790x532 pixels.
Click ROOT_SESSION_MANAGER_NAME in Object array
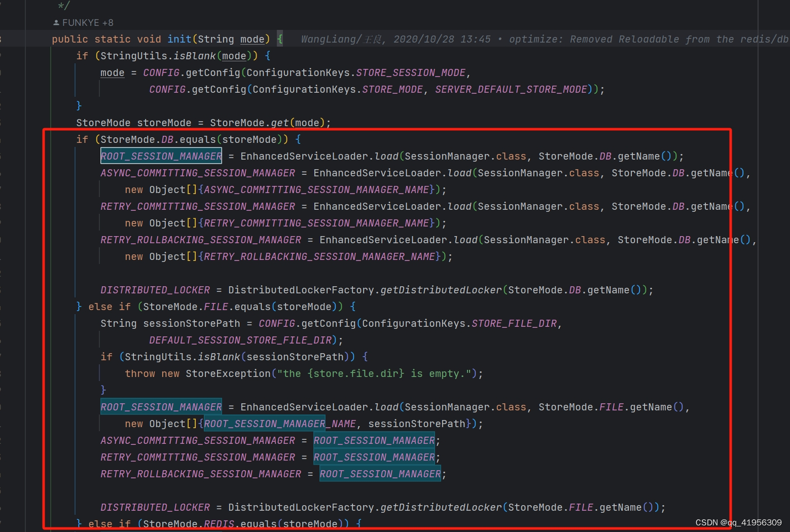(280, 424)
